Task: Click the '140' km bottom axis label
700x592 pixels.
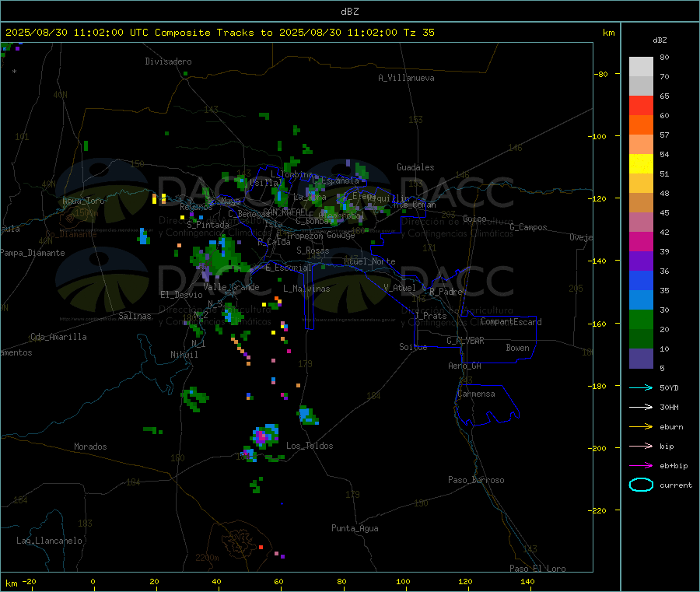Action: click(x=527, y=581)
